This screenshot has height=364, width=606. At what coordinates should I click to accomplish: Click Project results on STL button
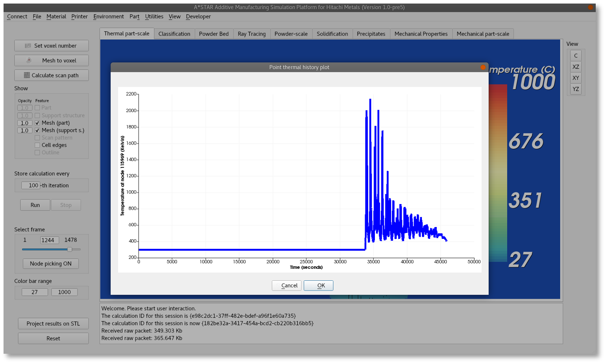pos(53,324)
